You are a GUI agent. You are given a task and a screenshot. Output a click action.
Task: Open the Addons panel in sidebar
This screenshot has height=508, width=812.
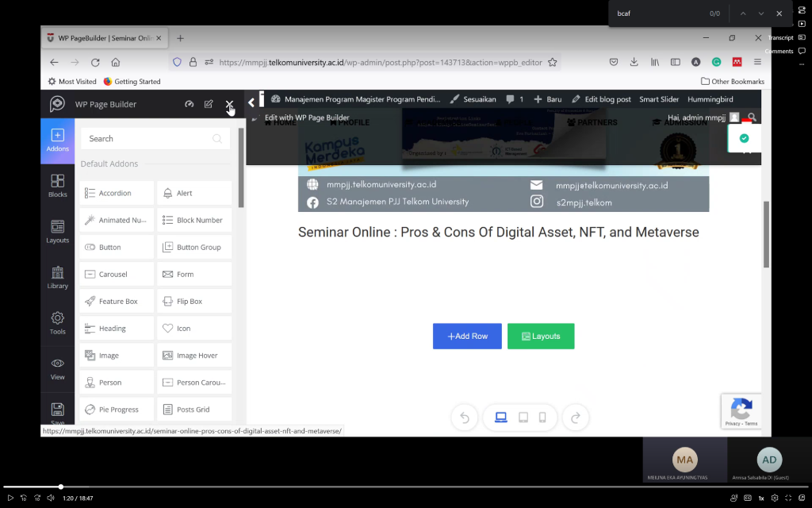click(57, 141)
